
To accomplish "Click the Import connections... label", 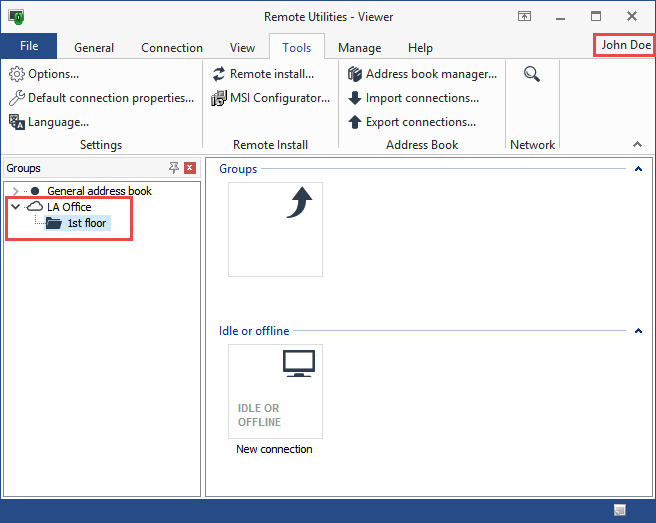I will tap(422, 98).
